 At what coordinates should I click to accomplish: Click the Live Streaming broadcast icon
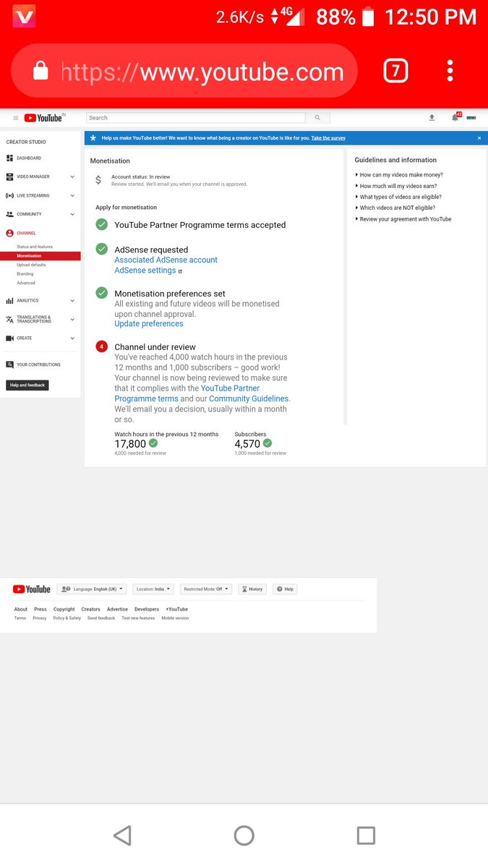[x=10, y=195]
